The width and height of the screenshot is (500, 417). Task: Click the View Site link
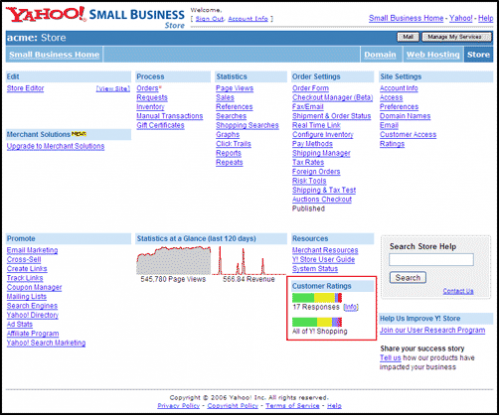coord(113,89)
